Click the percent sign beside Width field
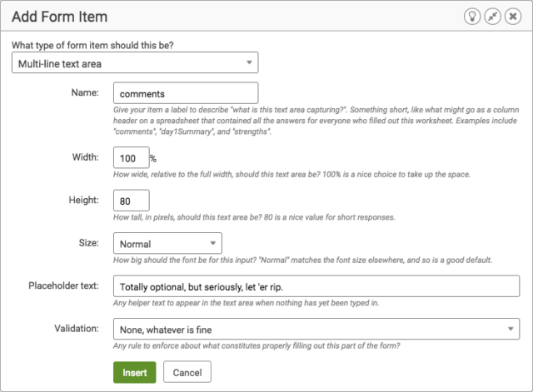The height and width of the screenshot is (392, 533). pyautogui.click(x=153, y=158)
